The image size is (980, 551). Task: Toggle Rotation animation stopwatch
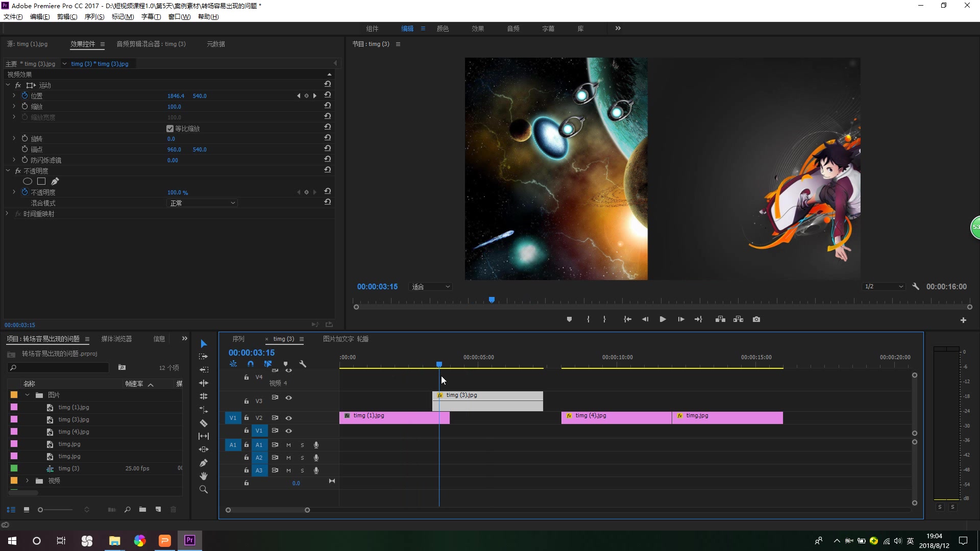(x=24, y=138)
